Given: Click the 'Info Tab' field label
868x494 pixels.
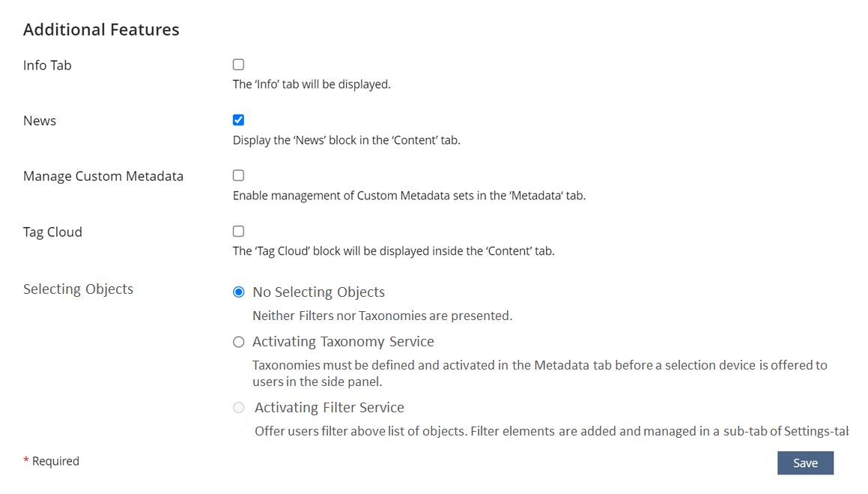Looking at the screenshot, I should point(47,65).
